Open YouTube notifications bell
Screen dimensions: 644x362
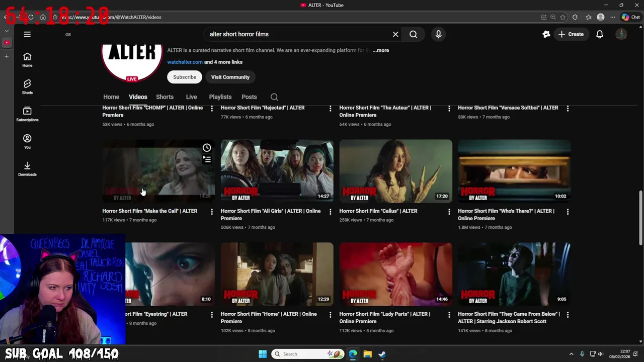pyautogui.click(x=600, y=34)
